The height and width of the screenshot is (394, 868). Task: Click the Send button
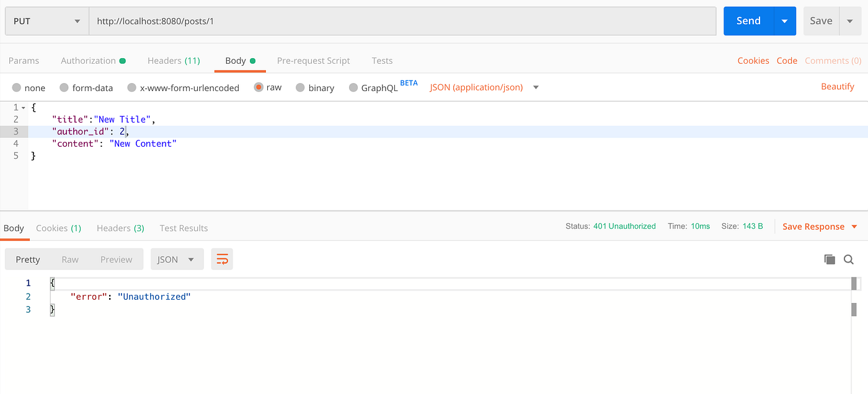coord(748,21)
